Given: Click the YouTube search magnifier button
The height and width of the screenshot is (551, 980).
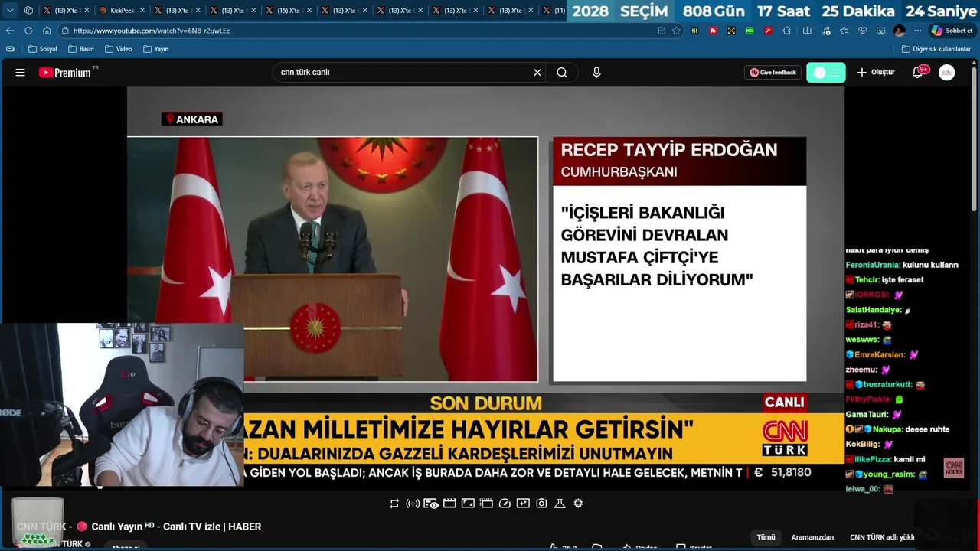Looking at the screenshot, I should [x=562, y=73].
